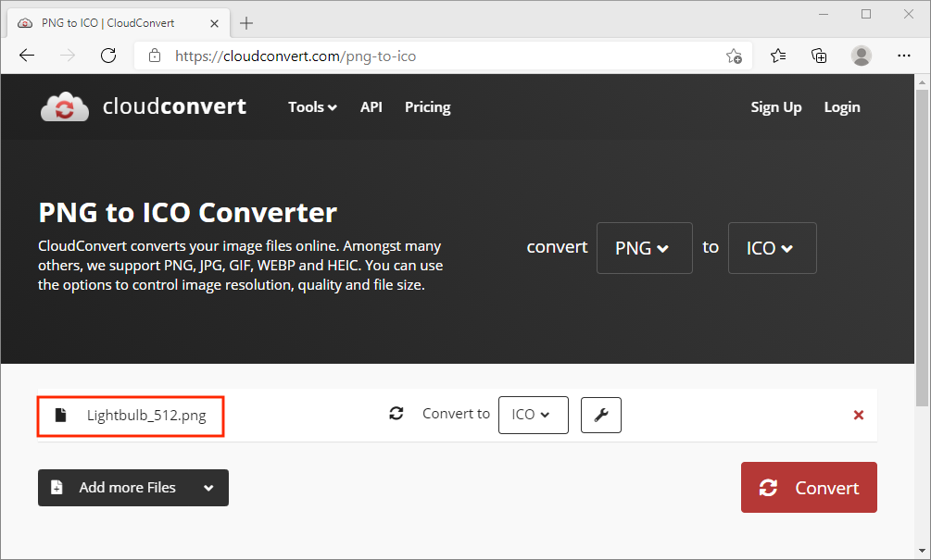Open the Collections icon

pyautogui.click(x=819, y=56)
